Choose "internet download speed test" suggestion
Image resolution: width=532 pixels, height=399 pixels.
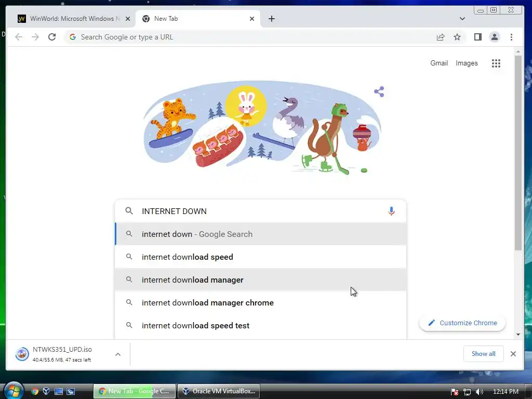[x=261, y=325]
